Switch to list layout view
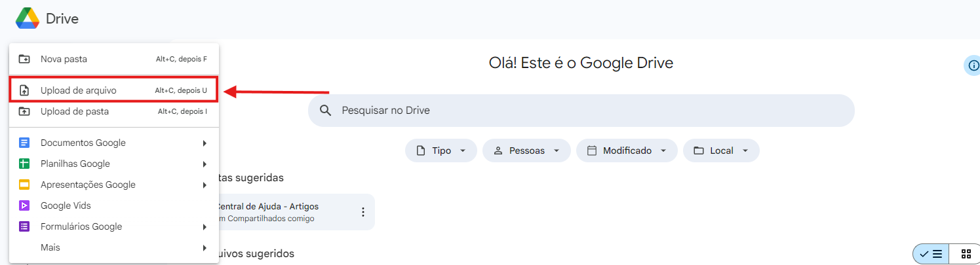 click(x=931, y=254)
